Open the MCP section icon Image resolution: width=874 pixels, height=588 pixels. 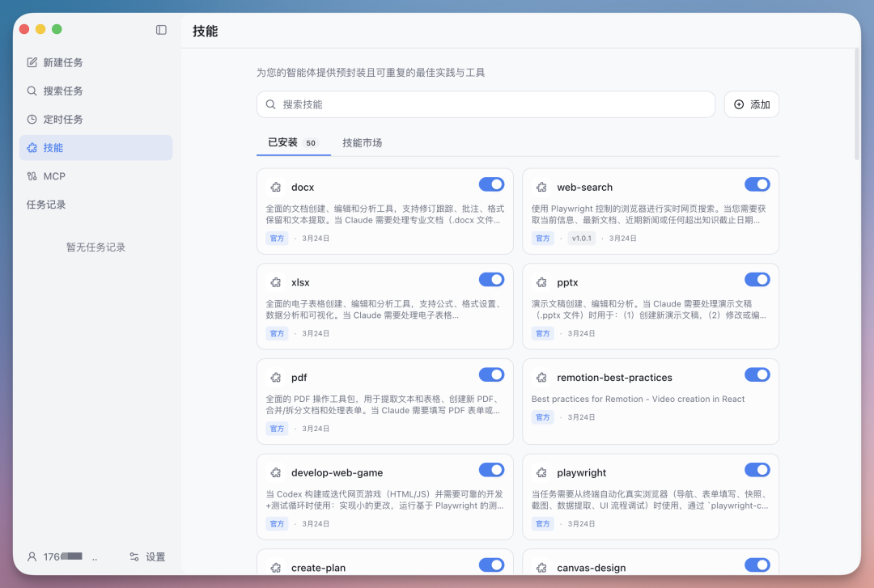point(33,176)
